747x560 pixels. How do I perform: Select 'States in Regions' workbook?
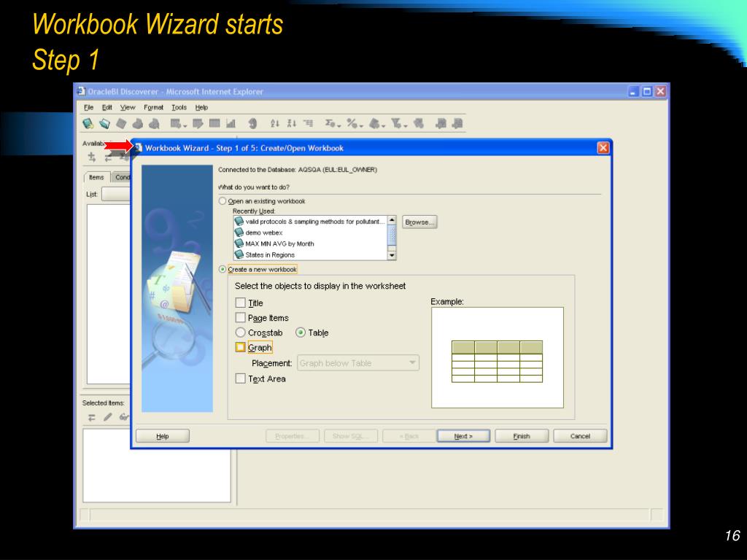point(270,254)
